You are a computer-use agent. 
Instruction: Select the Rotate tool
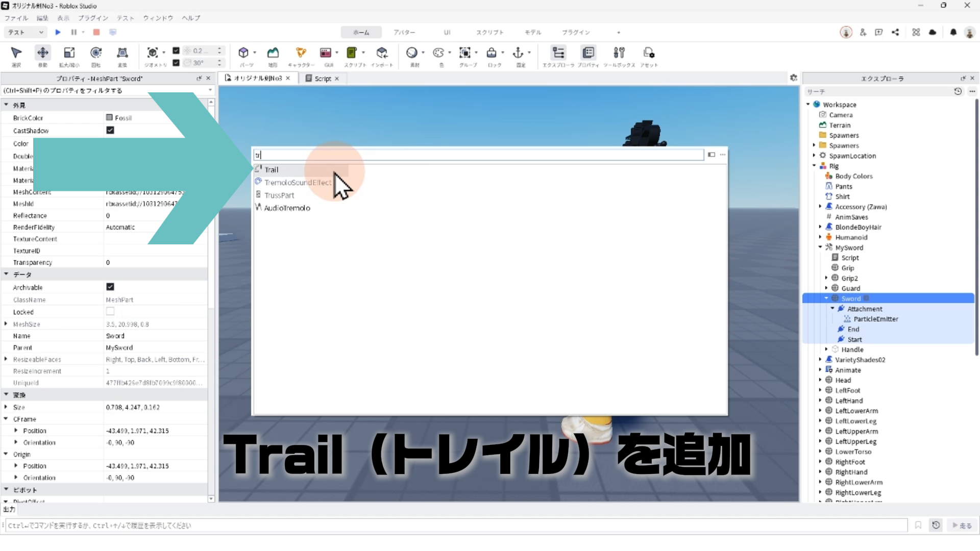coord(96,53)
